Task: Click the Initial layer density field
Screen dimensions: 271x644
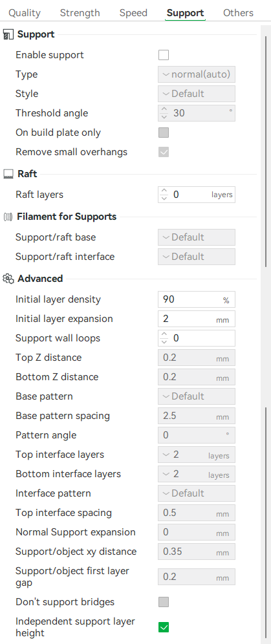Action: (197, 299)
